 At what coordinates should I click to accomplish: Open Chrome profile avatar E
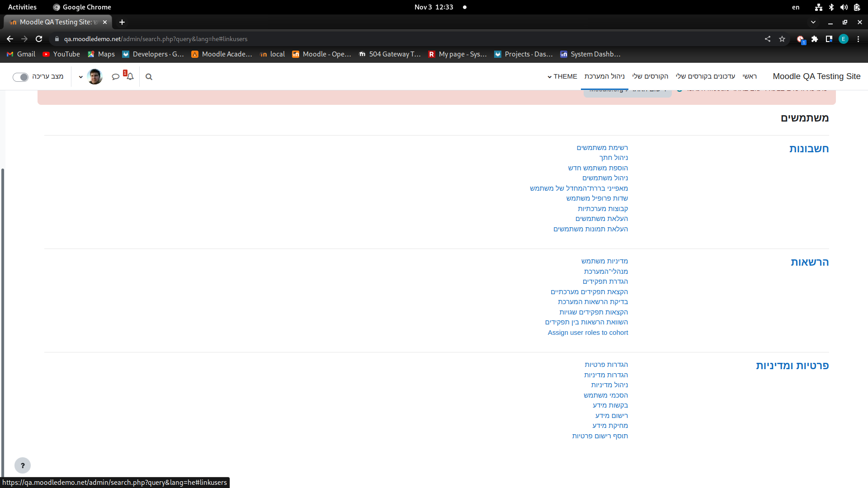click(x=844, y=39)
